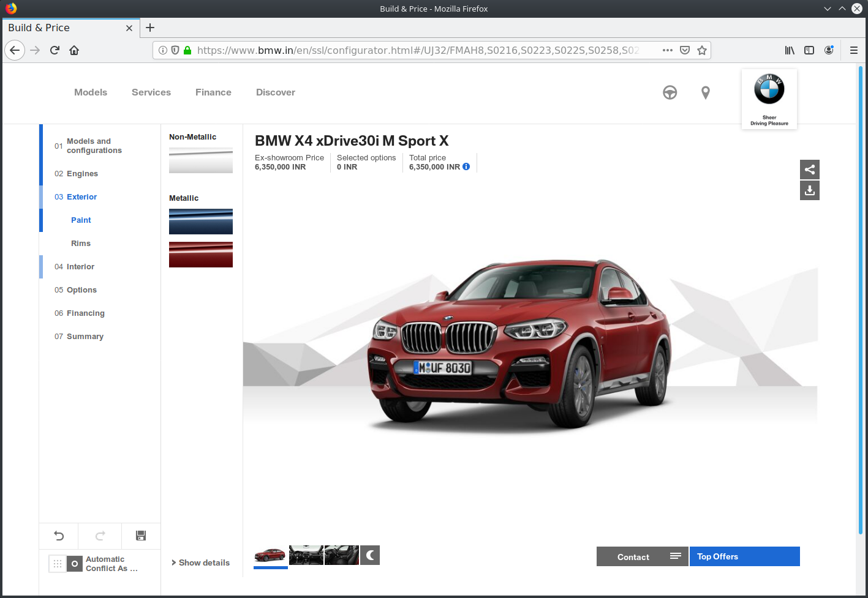The height and width of the screenshot is (598, 868).
Task: Reload the current page
Action: coord(55,50)
